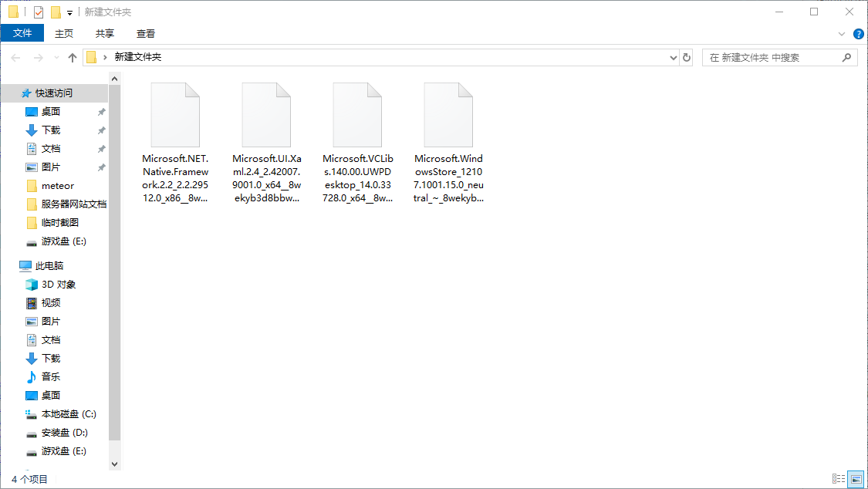
Task: Open 下载 under 此电脑
Action: [x=51, y=359]
